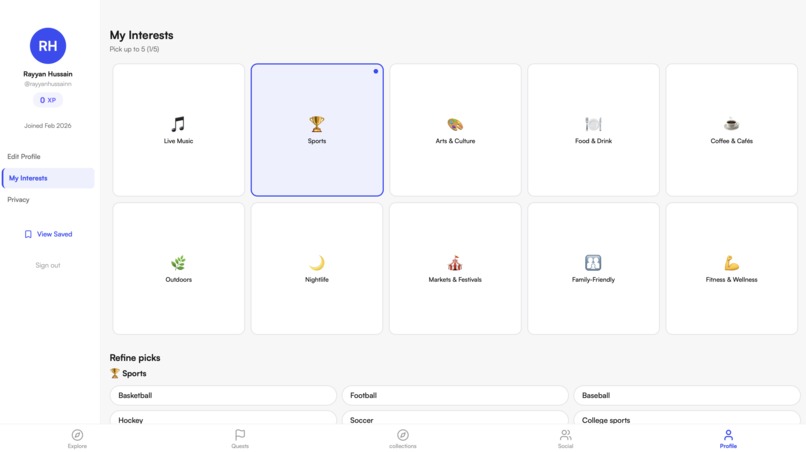
Task: Pick the Arts & Culture interest card
Action: pyautogui.click(x=455, y=130)
